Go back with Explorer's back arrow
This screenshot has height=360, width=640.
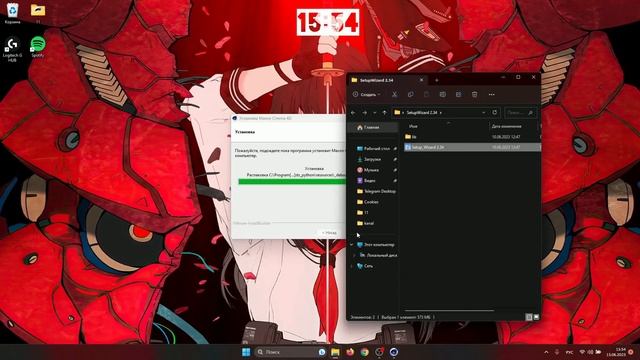tap(353, 112)
